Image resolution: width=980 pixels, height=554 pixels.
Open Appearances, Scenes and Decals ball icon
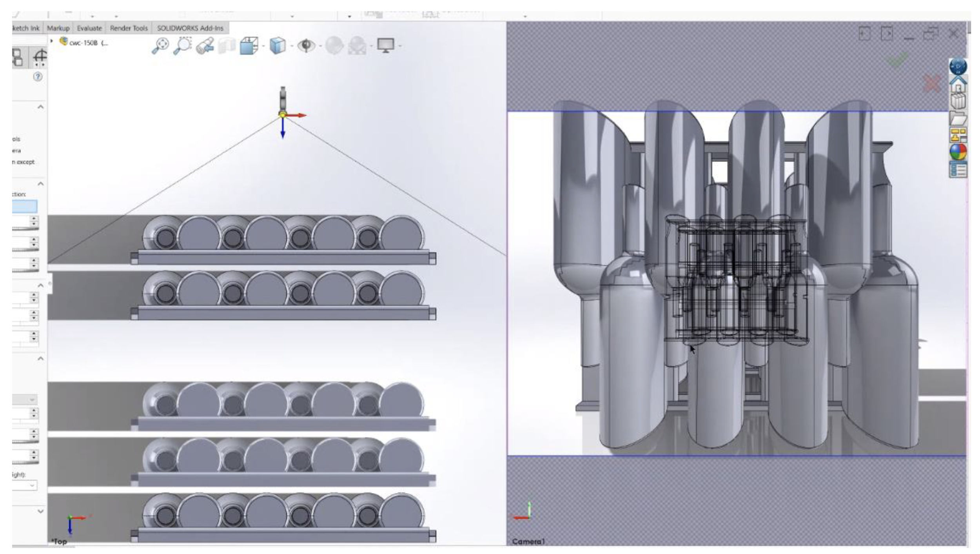click(x=958, y=152)
